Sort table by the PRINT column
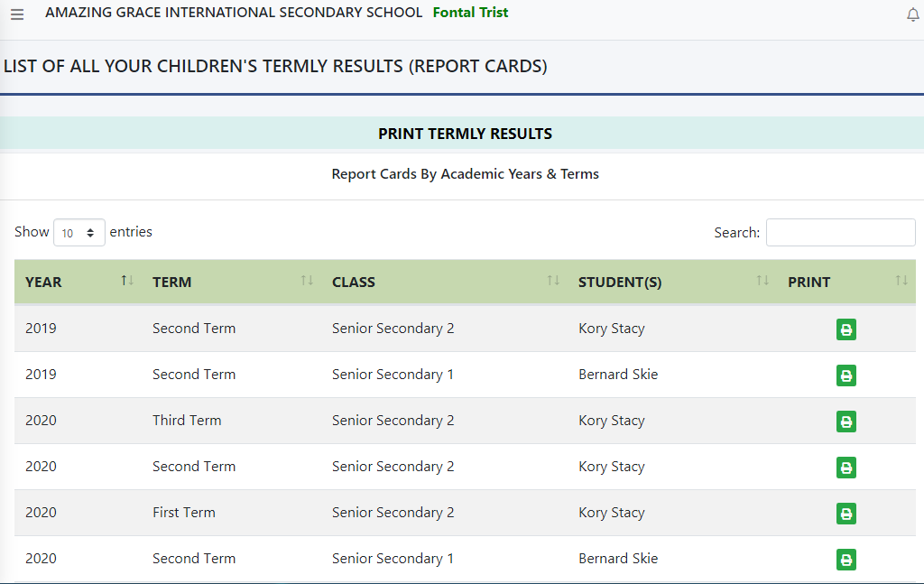The width and height of the screenshot is (924, 584). 808,282
